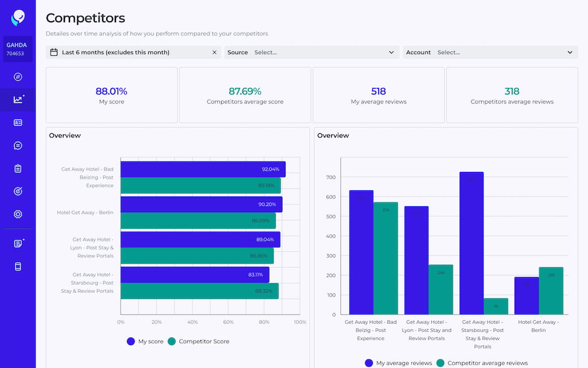Image resolution: width=588 pixels, height=368 pixels.
Task: Open the news notes icon with notification dot
Action: [18, 243]
